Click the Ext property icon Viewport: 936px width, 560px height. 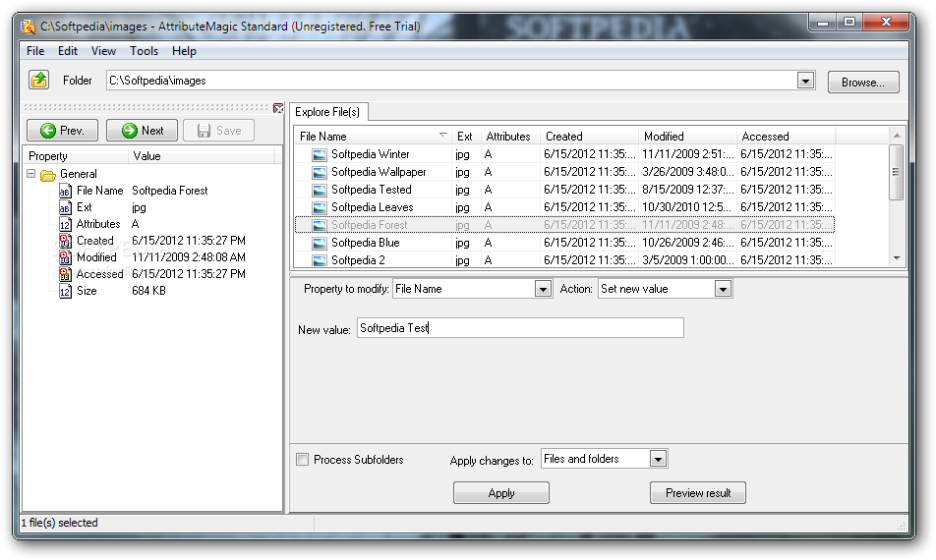pyautogui.click(x=65, y=207)
